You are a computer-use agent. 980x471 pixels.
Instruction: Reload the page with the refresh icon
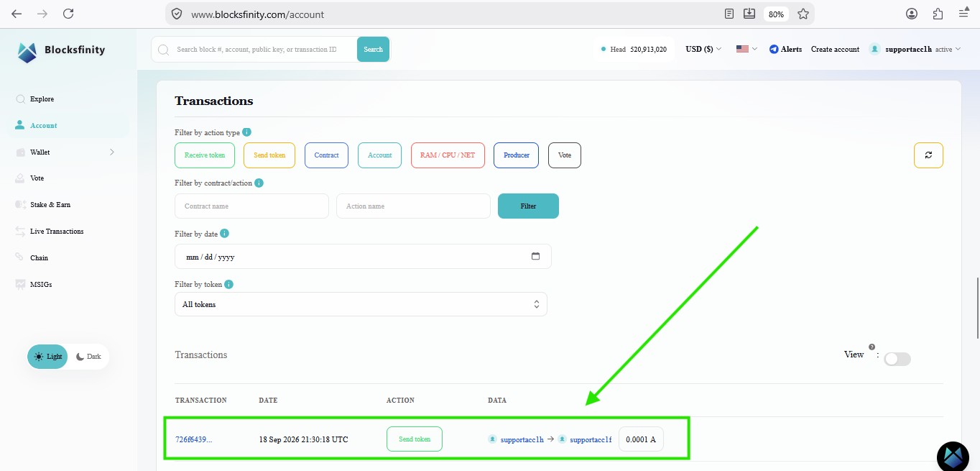(68, 14)
